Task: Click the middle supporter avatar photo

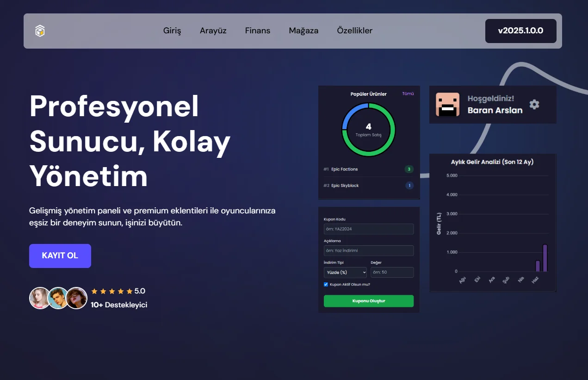Action: coord(58,298)
